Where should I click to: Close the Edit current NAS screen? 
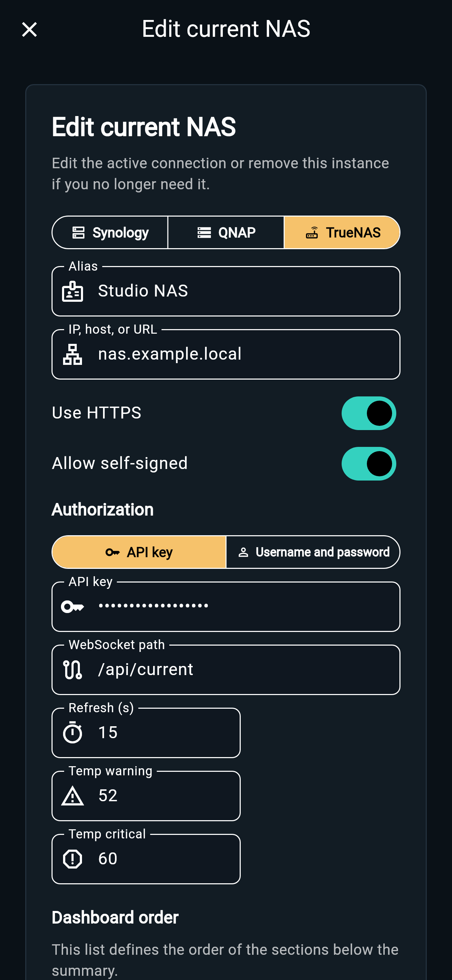(x=29, y=29)
